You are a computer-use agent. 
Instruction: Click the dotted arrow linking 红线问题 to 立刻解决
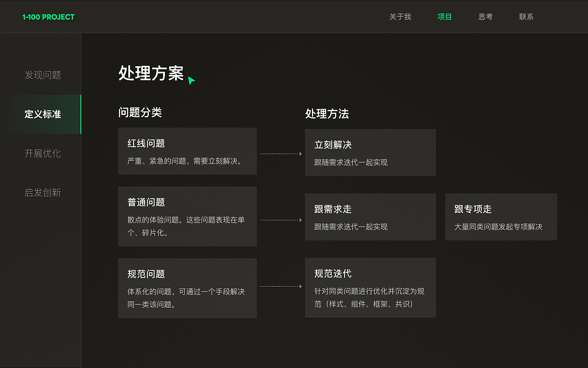point(280,154)
